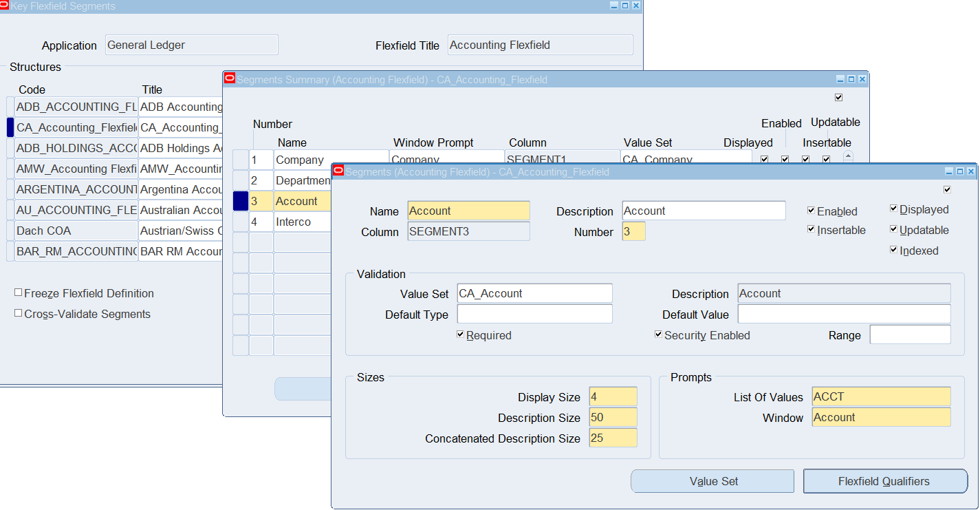The height and width of the screenshot is (510, 980).
Task: Click the Validation Description field
Action: pos(845,293)
